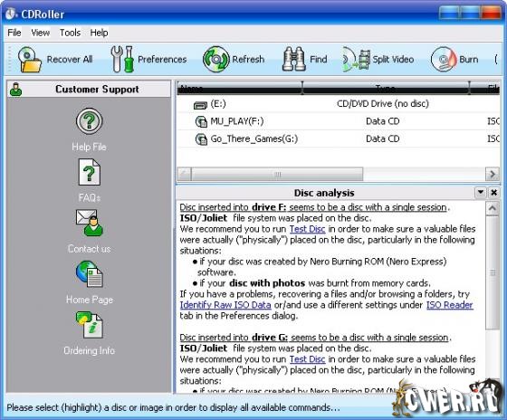
Task: Click 'disc with photos' bold text
Action: coord(267,283)
